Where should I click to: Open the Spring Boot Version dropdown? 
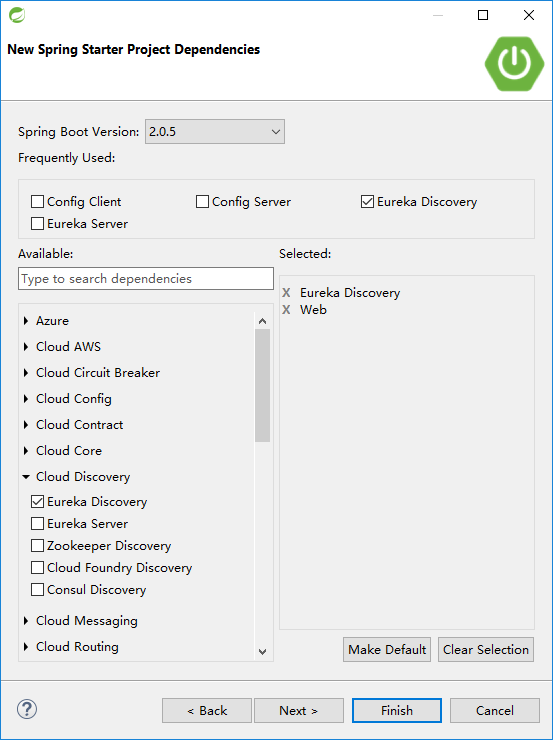tap(215, 132)
